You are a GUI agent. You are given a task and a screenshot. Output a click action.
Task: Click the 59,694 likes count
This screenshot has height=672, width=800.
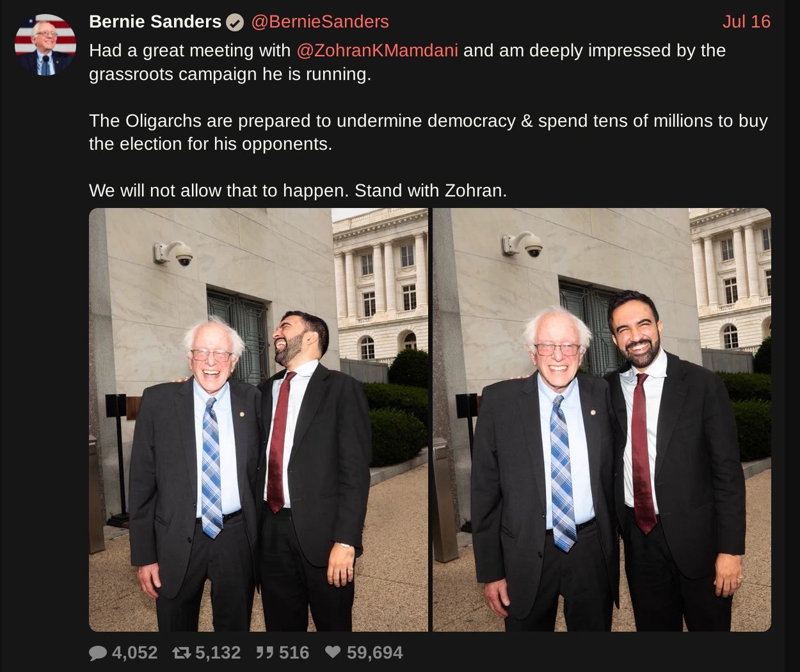pos(374,653)
